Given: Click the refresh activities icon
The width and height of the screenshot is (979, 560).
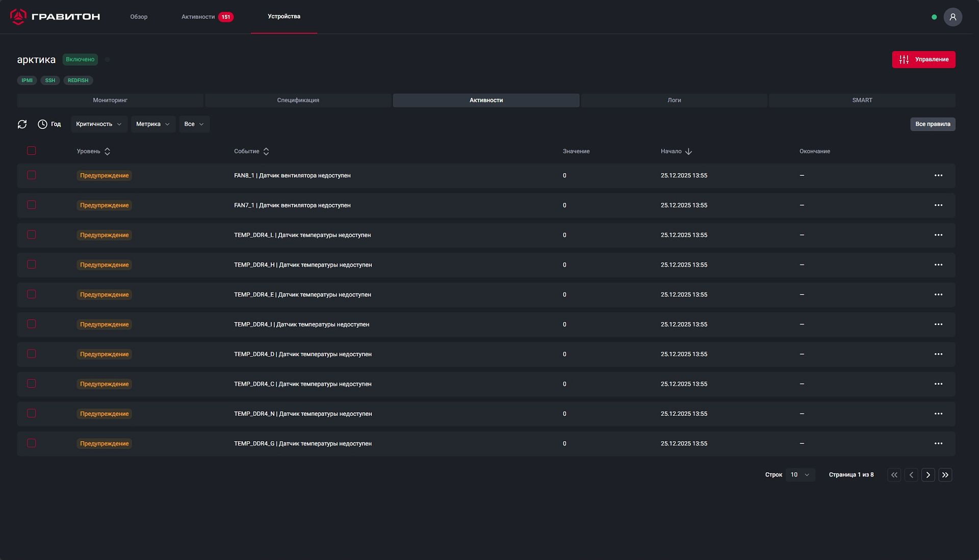Looking at the screenshot, I should click(x=22, y=124).
